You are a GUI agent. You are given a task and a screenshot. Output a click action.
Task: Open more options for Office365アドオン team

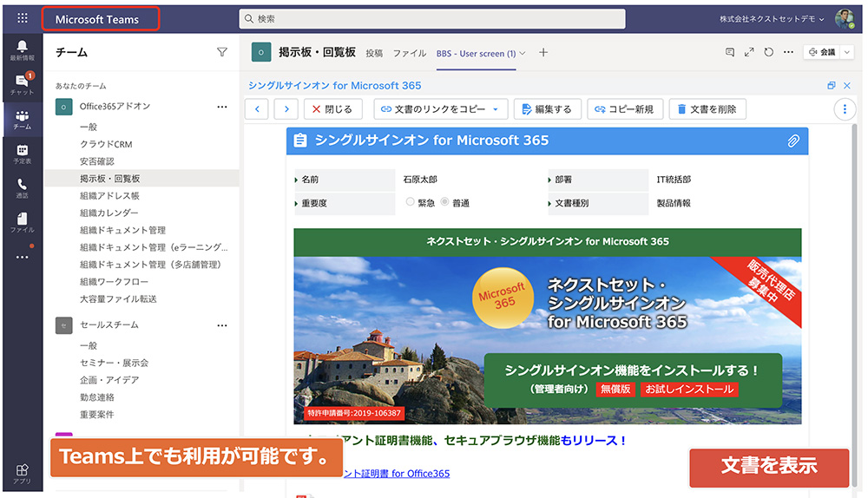tap(222, 107)
